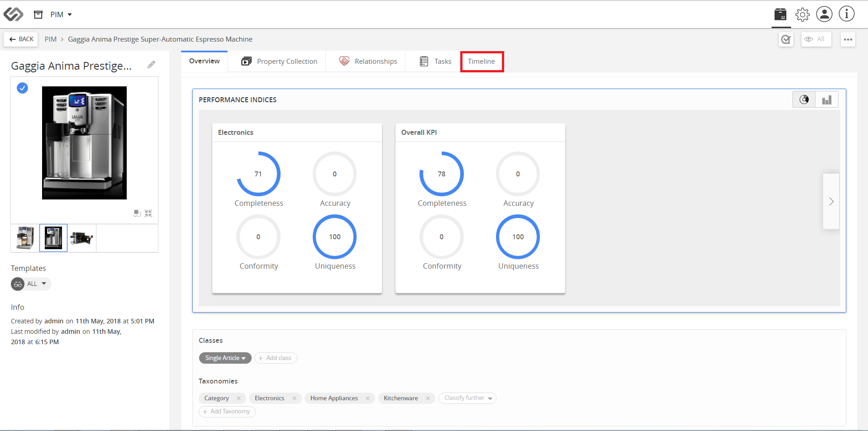Edit product name with pencil icon
This screenshot has height=431, width=868.
pyautogui.click(x=152, y=65)
